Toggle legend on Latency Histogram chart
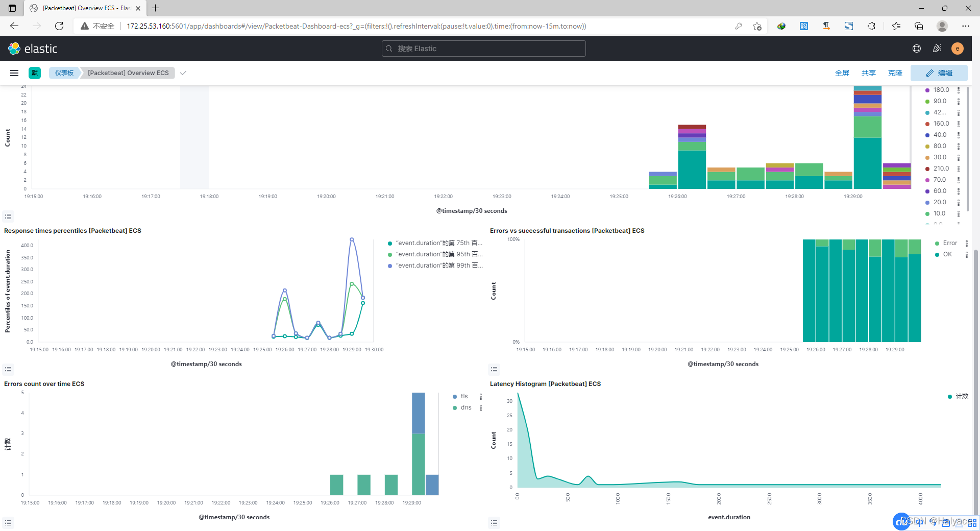The height and width of the screenshot is (531, 980). 494,523
